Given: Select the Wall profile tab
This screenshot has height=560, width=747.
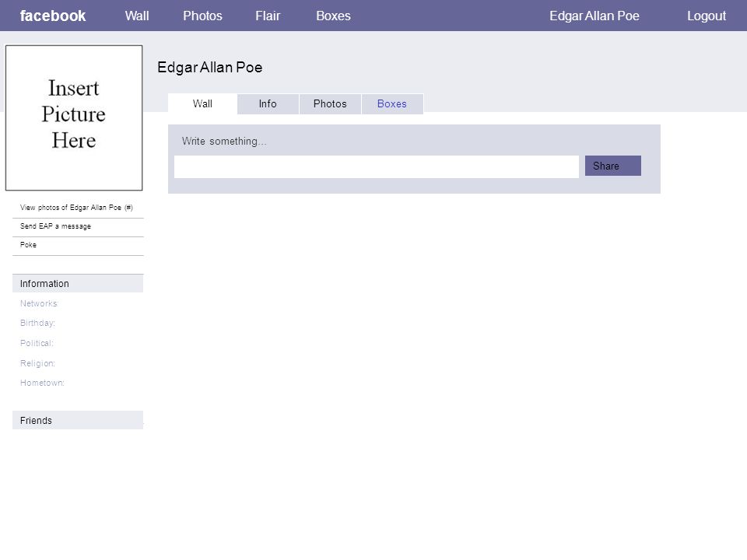Looking at the screenshot, I should click(x=202, y=103).
